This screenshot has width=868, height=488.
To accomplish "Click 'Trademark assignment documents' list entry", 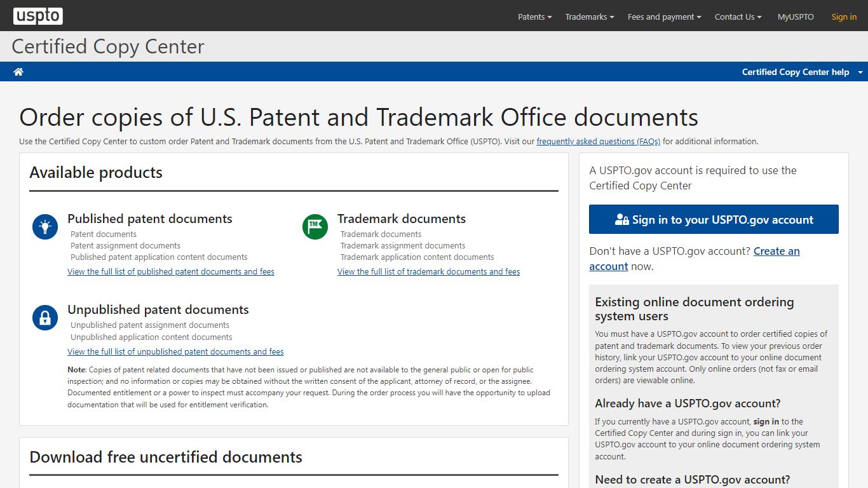I will coord(403,246).
